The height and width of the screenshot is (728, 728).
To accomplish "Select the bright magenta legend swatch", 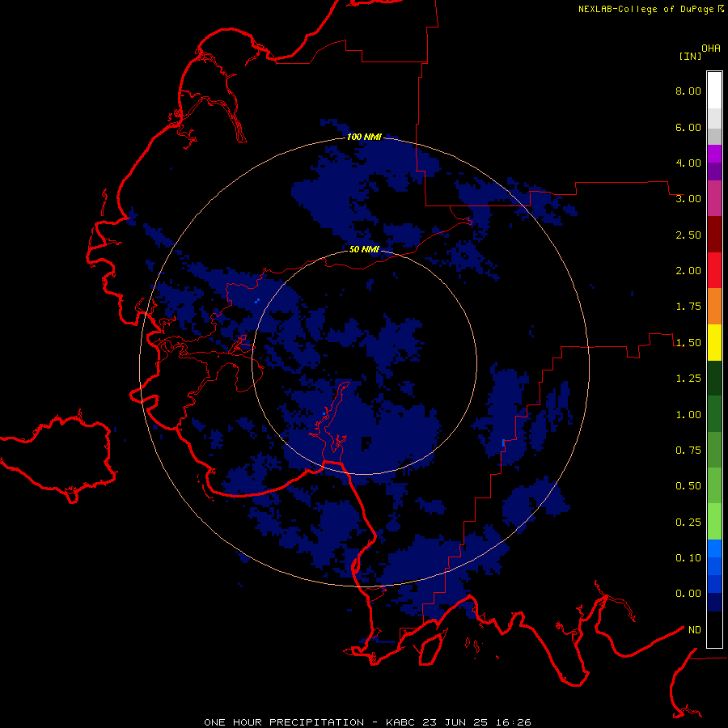I will 714,154.
